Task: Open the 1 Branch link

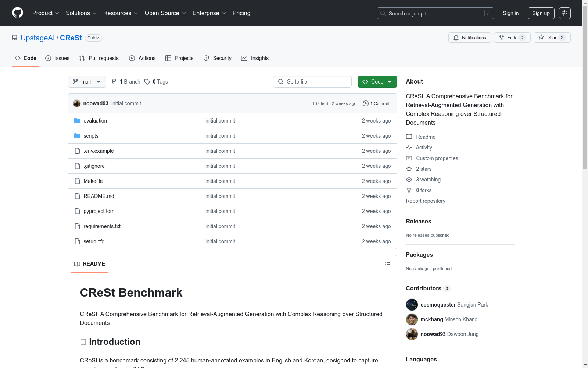Action: tap(126, 82)
